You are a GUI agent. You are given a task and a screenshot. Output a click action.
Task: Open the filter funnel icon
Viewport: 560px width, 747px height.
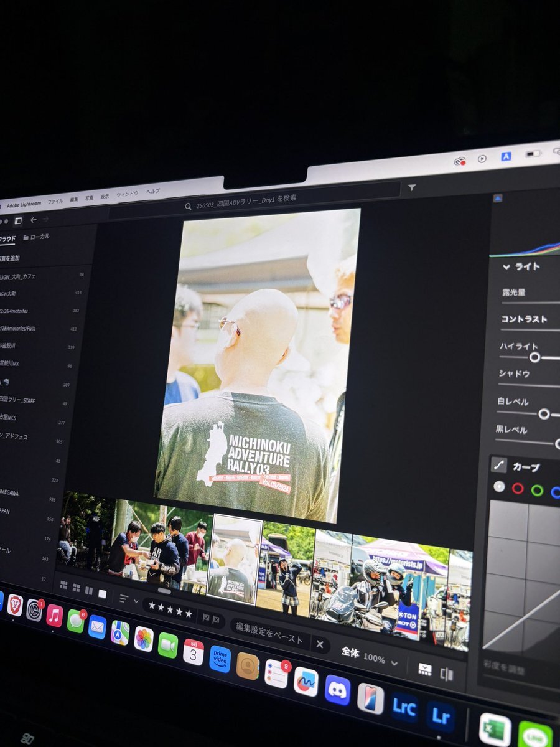pyautogui.click(x=411, y=187)
